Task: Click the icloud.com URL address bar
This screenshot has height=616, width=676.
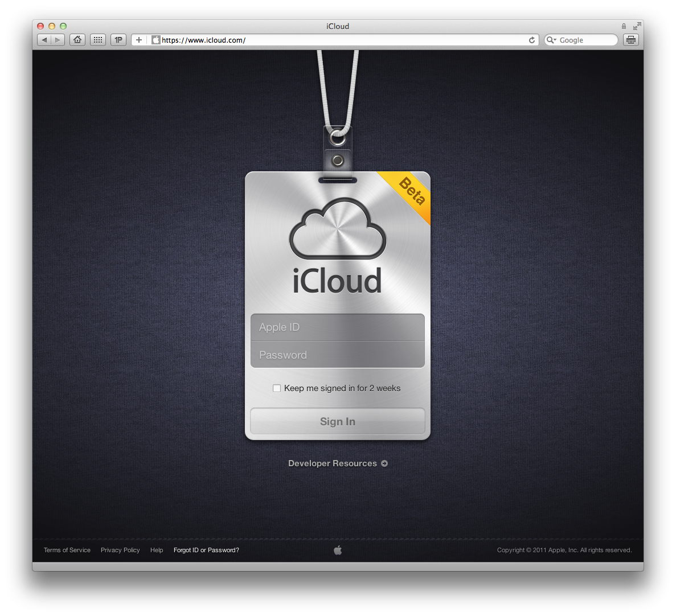Action: [x=342, y=40]
